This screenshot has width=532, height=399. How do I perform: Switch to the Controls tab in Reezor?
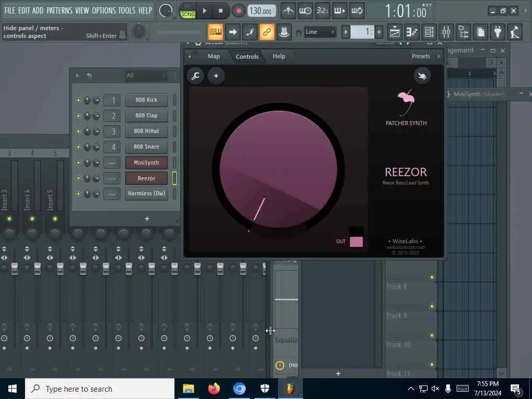[x=247, y=57]
